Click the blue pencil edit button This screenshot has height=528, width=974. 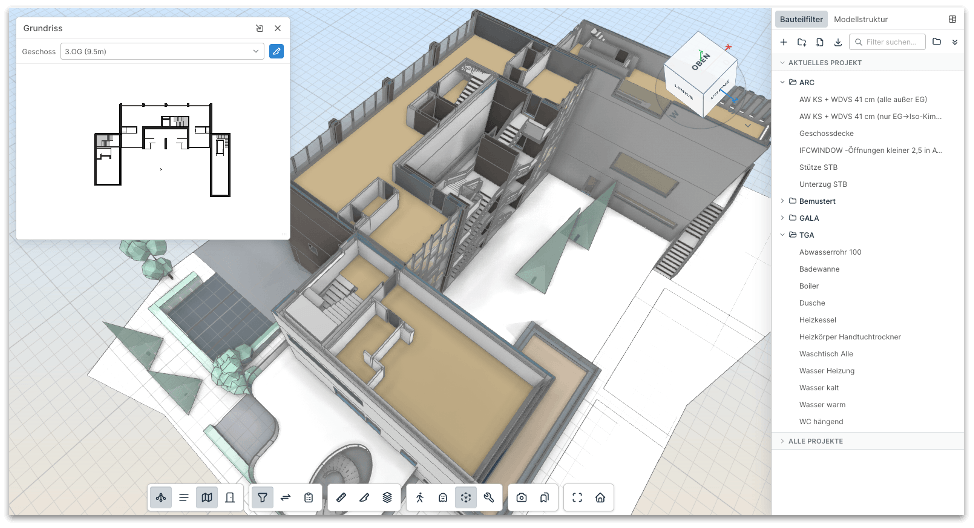pos(276,52)
